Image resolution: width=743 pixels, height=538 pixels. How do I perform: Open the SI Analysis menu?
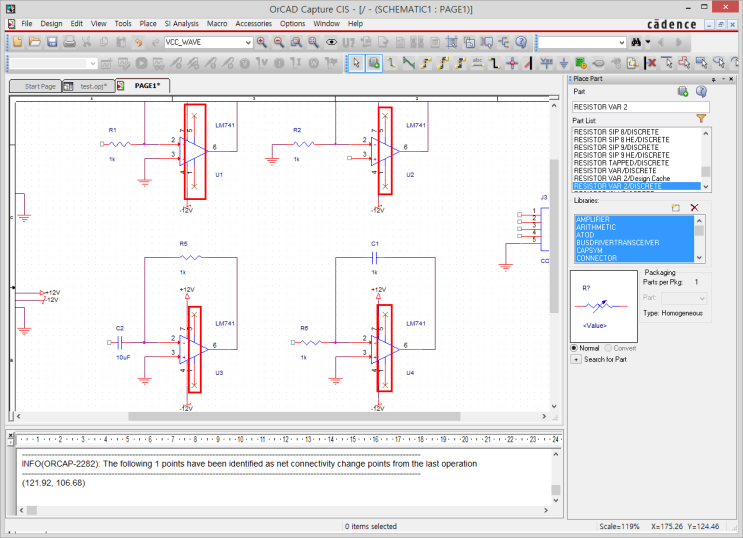point(181,24)
